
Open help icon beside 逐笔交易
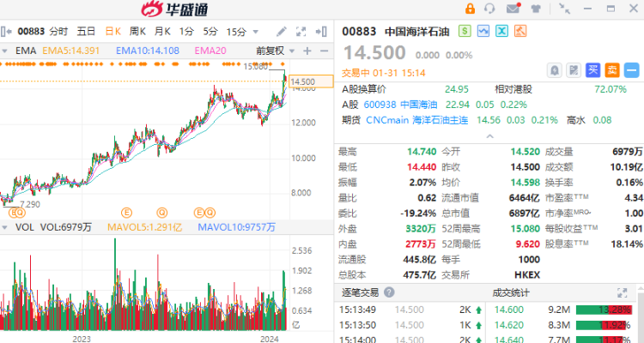(389, 292)
